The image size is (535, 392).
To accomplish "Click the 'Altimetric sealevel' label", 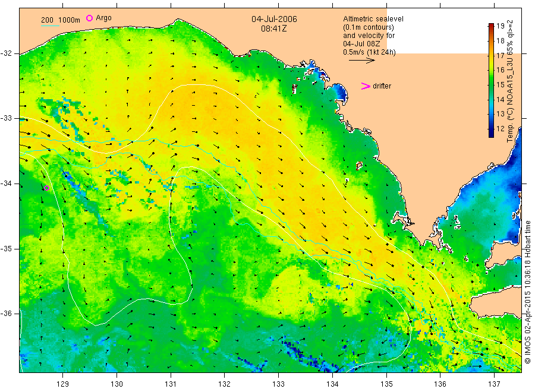I will 373,19.
